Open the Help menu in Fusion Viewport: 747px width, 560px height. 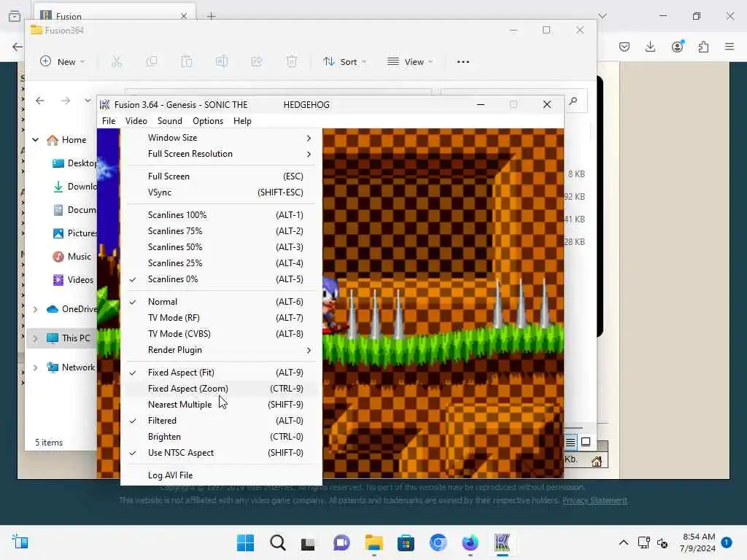coord(242,121)
